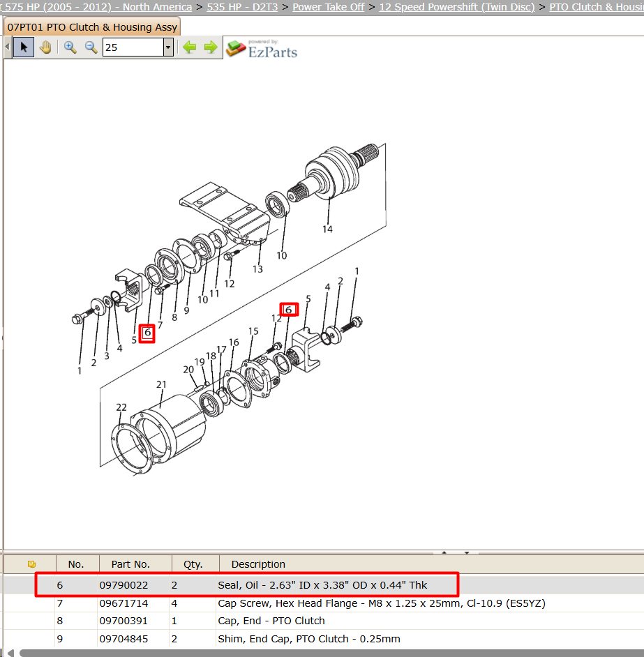Click callout 15 in the diagram
Viewport: 644px width, 657px height.
(253, 331)
